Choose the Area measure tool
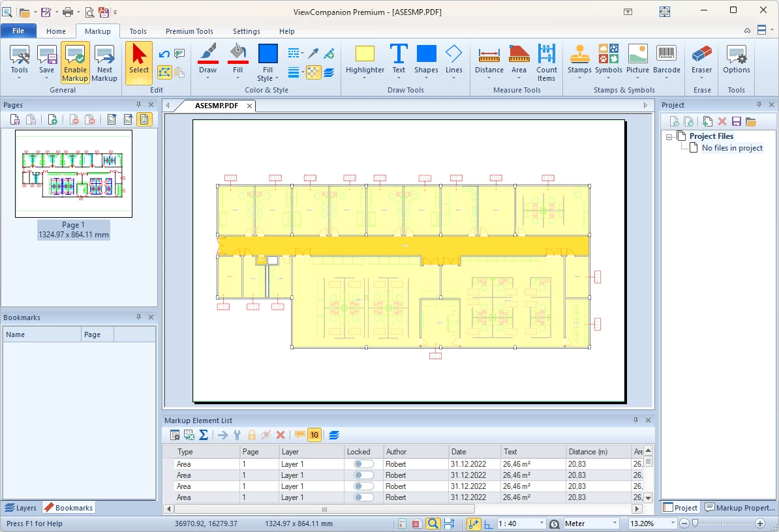Viewport: 779px width, 532px height. click(x=519, y=62)
